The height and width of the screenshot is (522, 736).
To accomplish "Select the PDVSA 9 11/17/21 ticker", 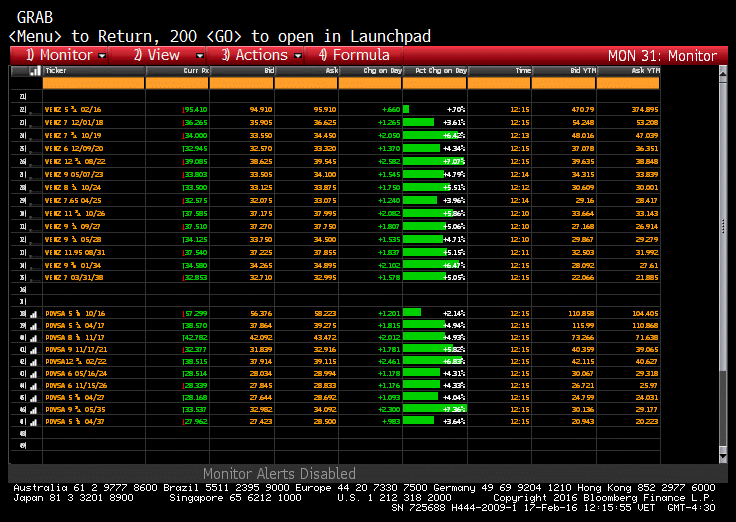I will tap(76, 350).
